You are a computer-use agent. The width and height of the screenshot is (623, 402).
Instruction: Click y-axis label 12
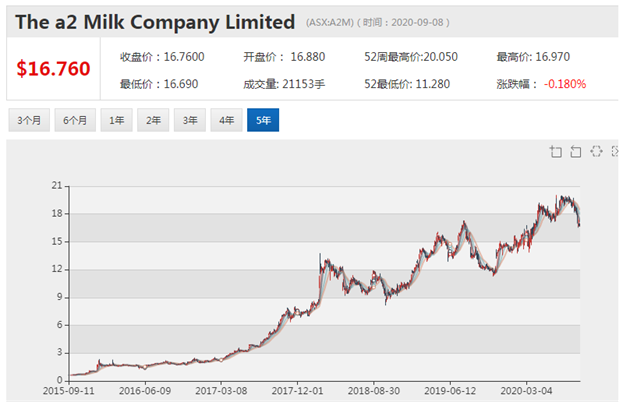57,269
